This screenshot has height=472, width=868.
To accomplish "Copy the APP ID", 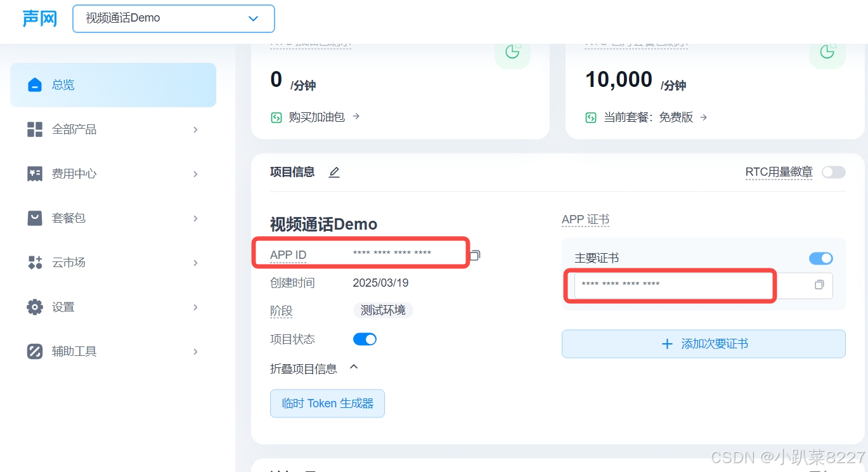I will coord(475,255).
